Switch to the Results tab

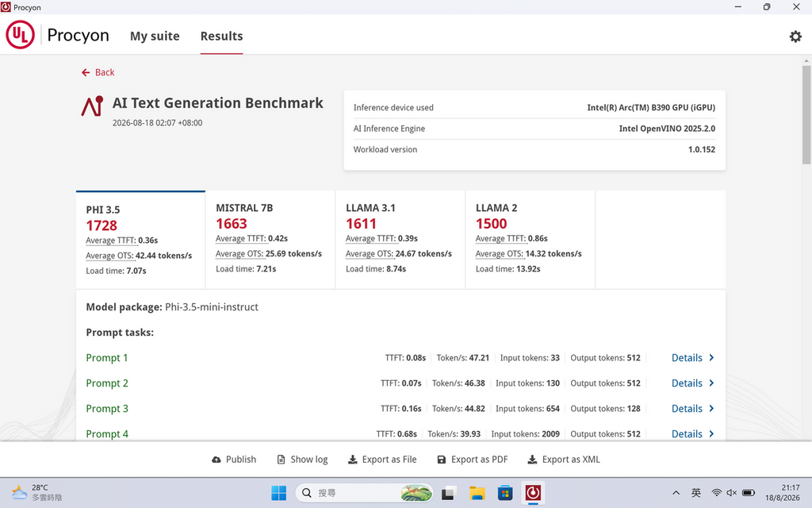[x=222, y=37]
